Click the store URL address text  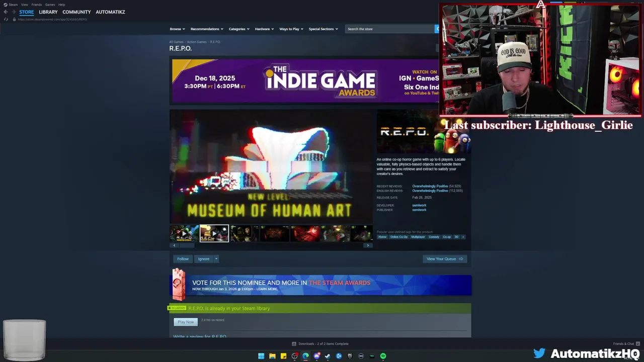53,19
